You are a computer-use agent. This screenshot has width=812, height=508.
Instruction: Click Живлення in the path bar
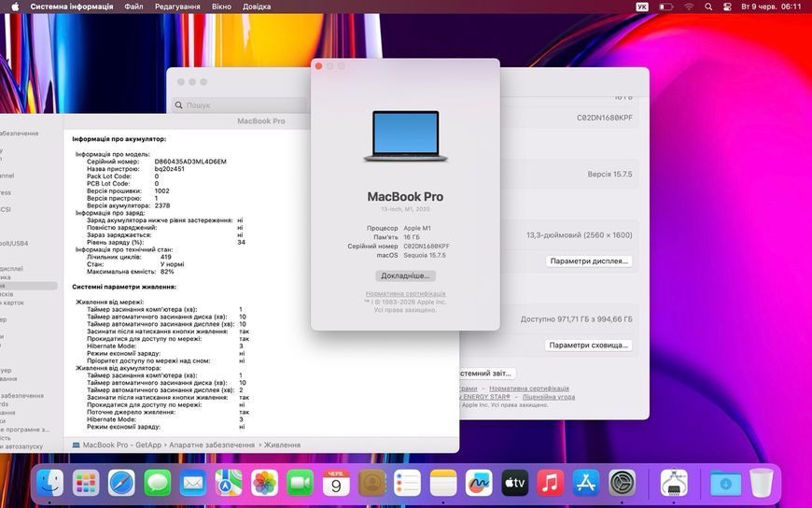click(x=282, y=444)
